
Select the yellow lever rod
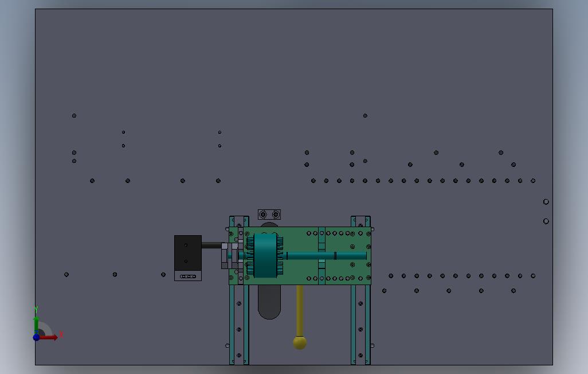(300, 310)
